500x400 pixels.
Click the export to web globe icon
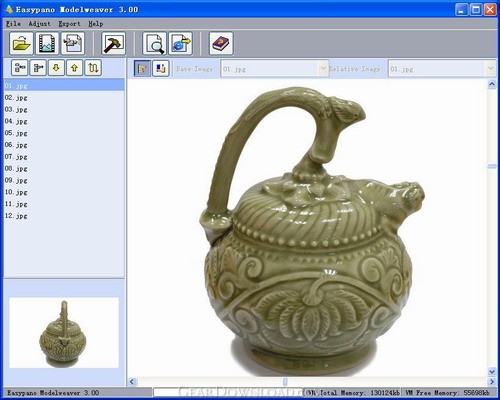180,43
